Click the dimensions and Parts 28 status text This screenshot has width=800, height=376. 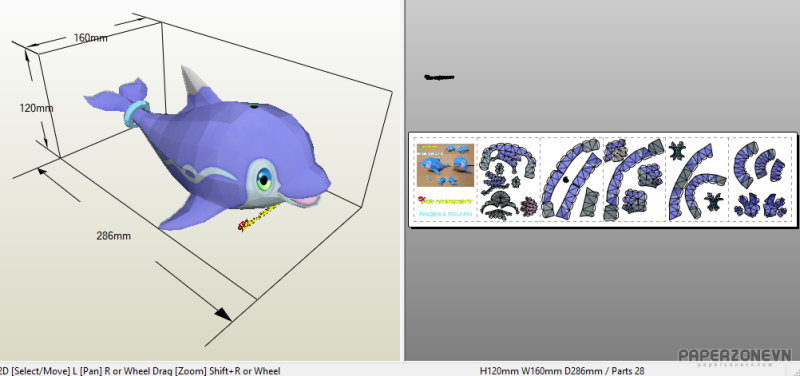pyautogui.click(x=562, y=371)
